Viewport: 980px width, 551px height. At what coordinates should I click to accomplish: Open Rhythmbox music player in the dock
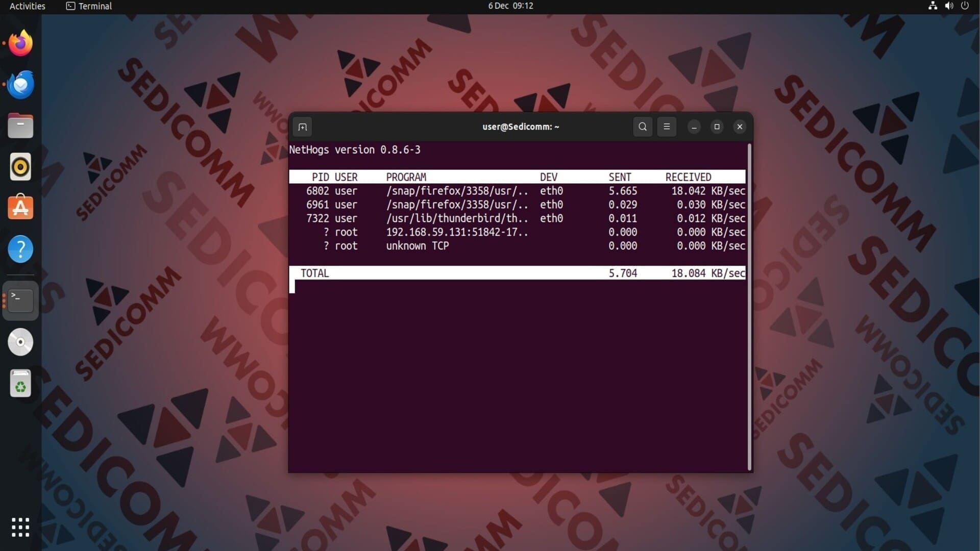pyautogui.click(x=20, y=167)
